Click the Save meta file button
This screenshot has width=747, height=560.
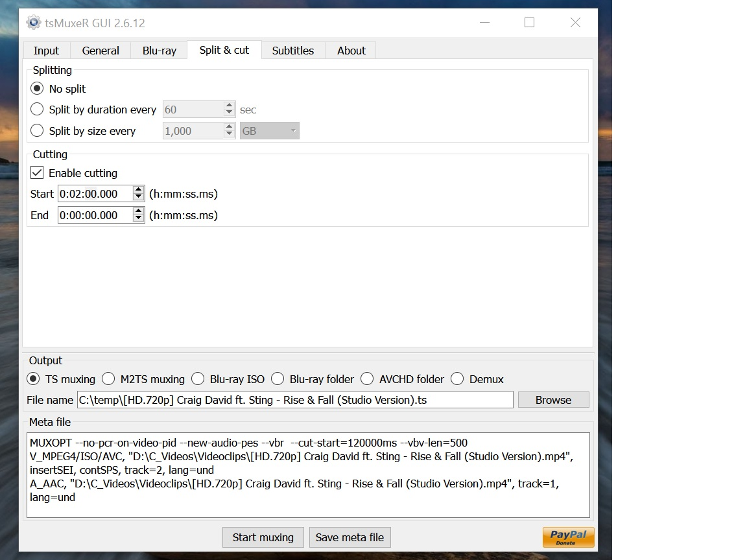(x=350, y=537)
